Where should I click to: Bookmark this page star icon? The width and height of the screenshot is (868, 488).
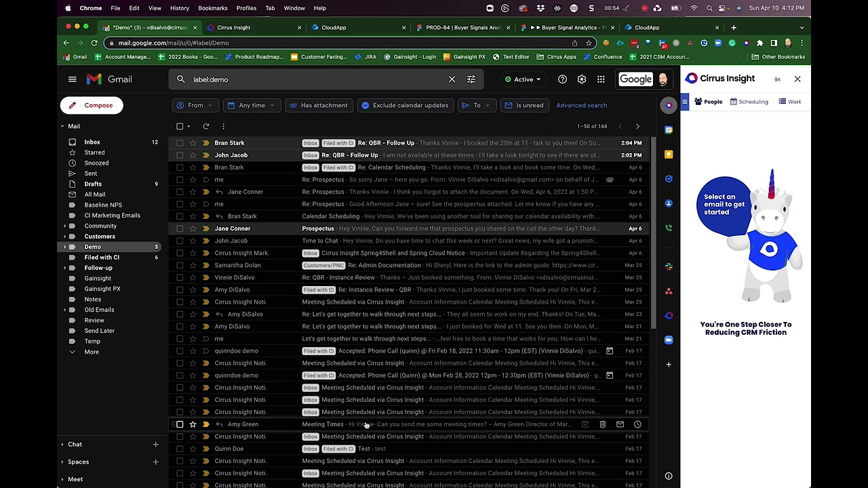589,43
